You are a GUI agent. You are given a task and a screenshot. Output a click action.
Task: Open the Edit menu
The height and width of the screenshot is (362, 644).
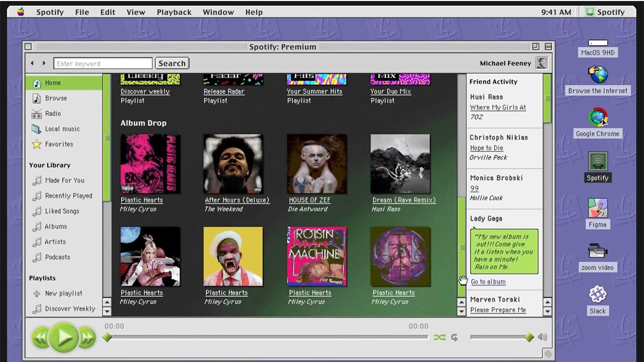(x=108, y=12)
